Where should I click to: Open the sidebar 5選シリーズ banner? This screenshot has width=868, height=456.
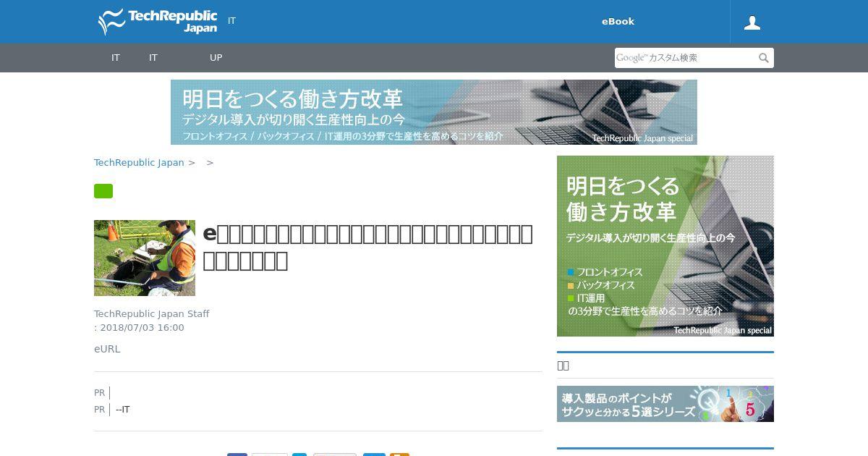tap(665, 404)
